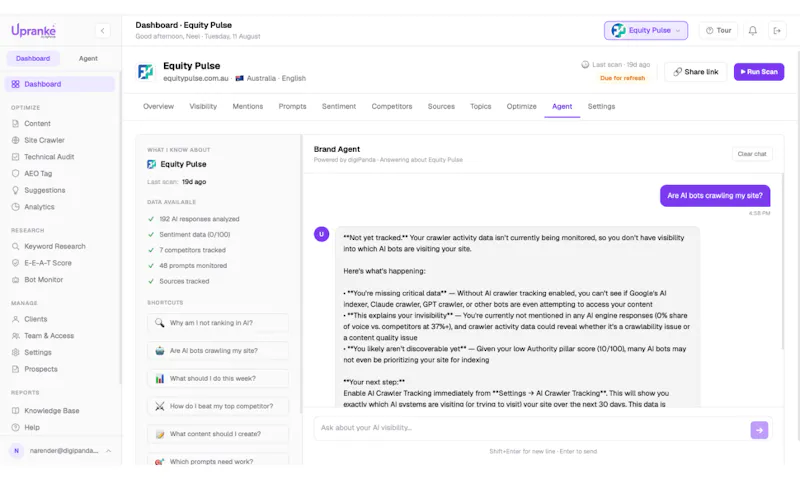
Task: Collapse the sidebar with the chevron button
Action: pyautogui.click(x=103, y=31)
